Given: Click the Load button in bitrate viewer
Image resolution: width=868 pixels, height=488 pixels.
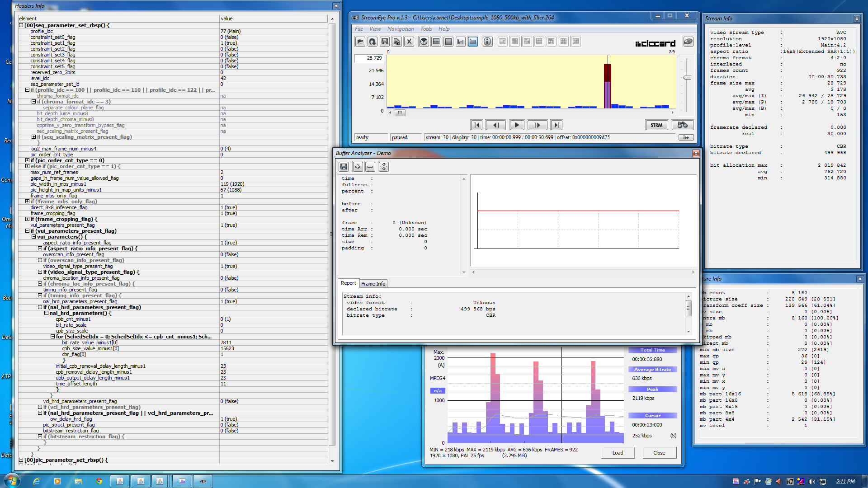Looking at the screenshot, I should [x=618, y=453].
